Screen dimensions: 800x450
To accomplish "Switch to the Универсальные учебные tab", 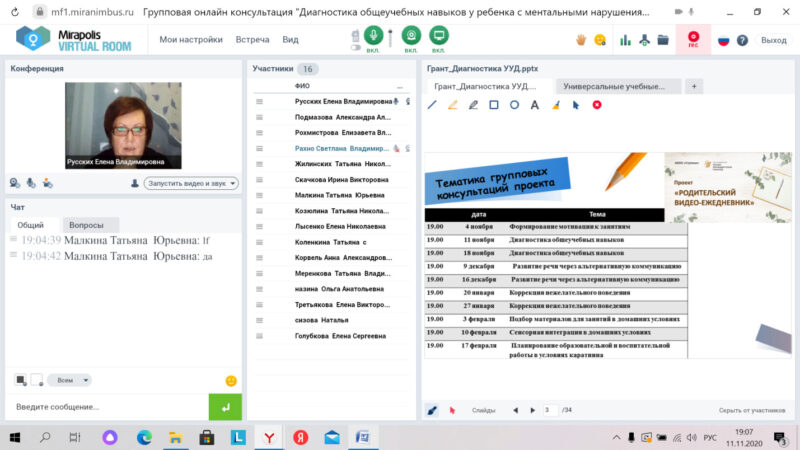I will coord(618,87).
